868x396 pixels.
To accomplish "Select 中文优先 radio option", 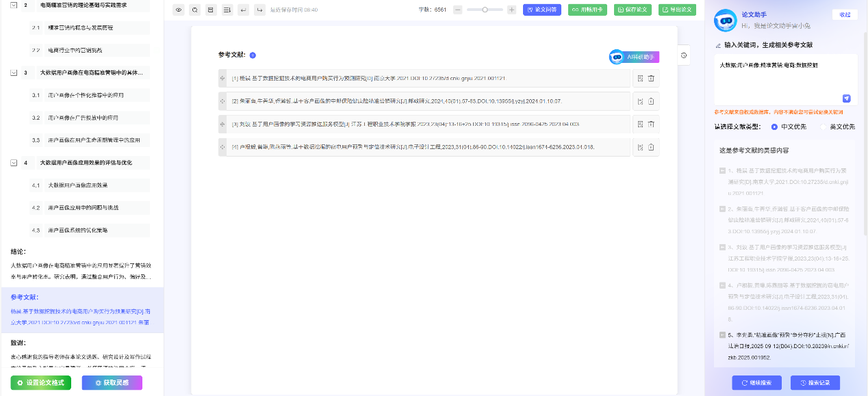I will (x=774, y=127).
